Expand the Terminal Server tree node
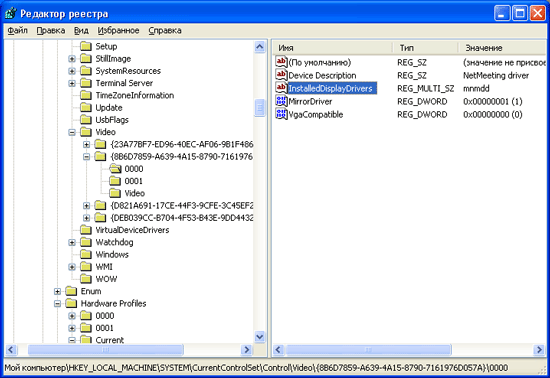Viewport: 550px width, 378px height. coord(72,83)
